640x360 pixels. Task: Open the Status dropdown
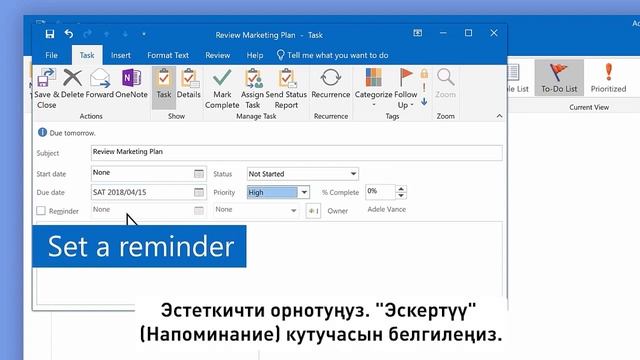pos(353,174)
